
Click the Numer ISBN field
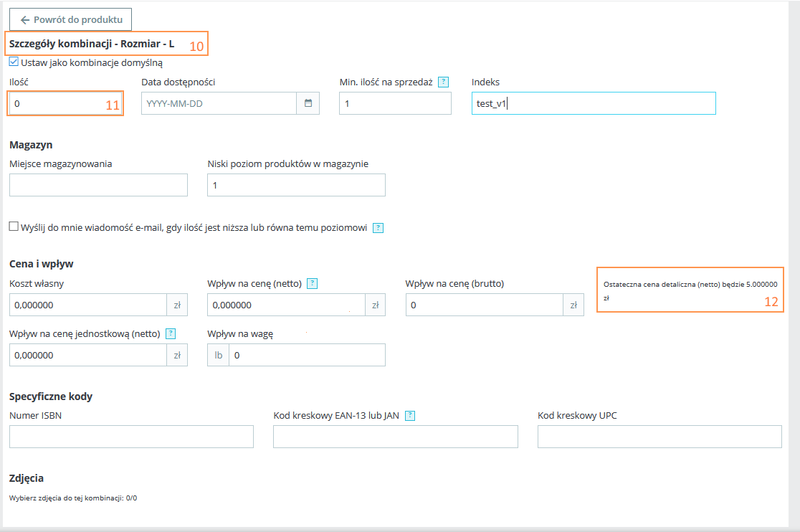click(131, 437)
